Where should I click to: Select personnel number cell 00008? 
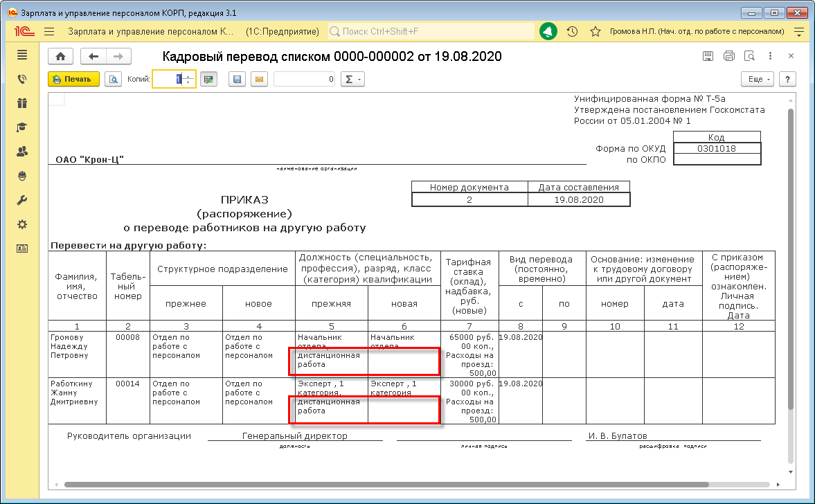coord(128,354)
